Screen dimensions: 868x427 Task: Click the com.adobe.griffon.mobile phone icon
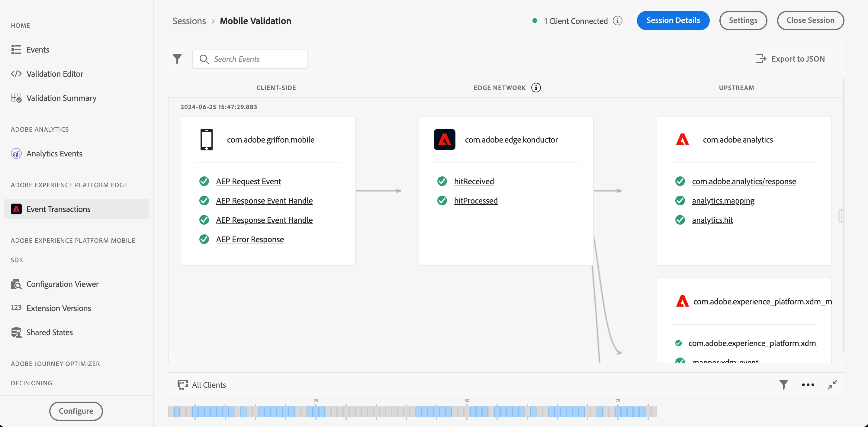point(206,140)
